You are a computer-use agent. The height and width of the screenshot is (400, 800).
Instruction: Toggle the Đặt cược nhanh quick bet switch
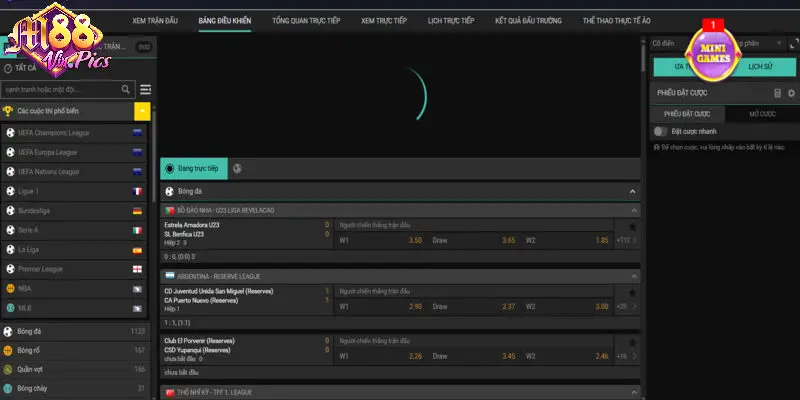(660, 131)
